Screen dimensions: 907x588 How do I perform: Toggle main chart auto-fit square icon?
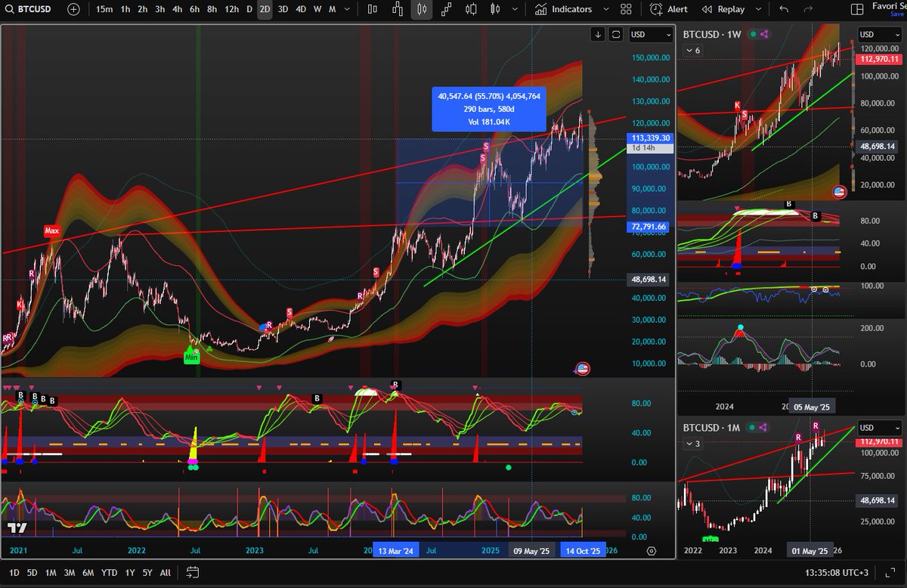coord(616,34)
